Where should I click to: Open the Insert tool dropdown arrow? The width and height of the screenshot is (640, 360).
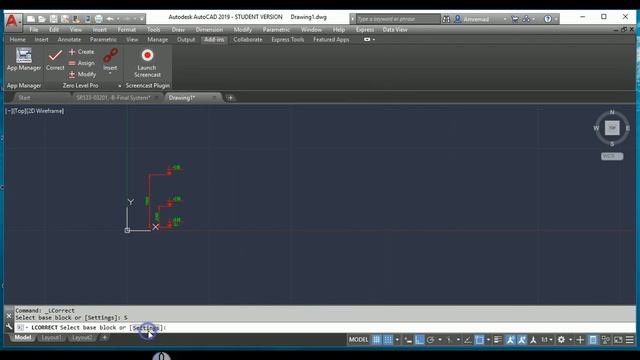tap(110, 73)
